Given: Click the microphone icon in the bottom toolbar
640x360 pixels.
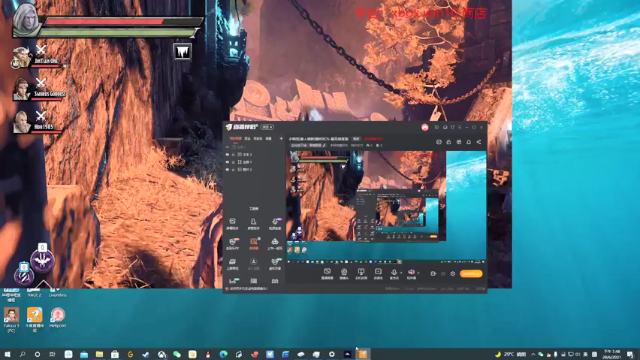Looking at the screenshot, I should 394,272.
